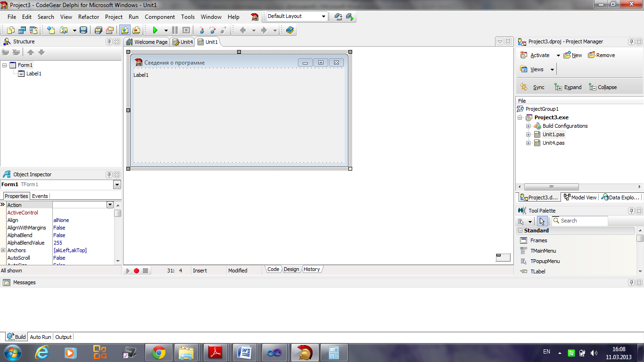Open Google Chrome from the taskbar
The width and height of the screenshot is (644, 362).
point(159,352)
